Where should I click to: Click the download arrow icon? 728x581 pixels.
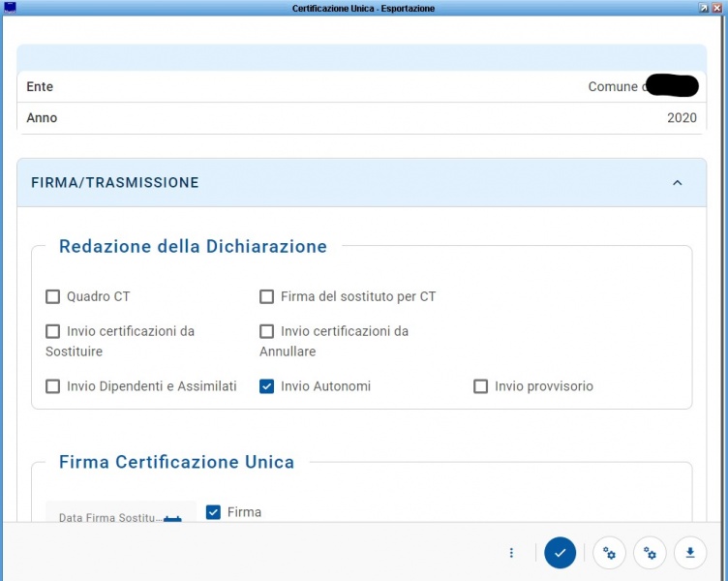click(690, 553)
